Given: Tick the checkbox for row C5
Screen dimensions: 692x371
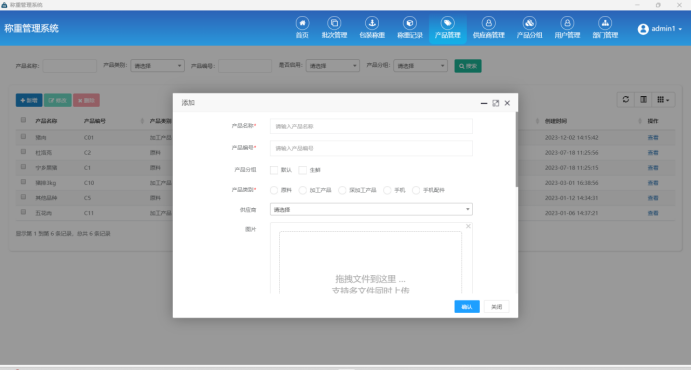Looking at the screenshot, I should [23, 197].
